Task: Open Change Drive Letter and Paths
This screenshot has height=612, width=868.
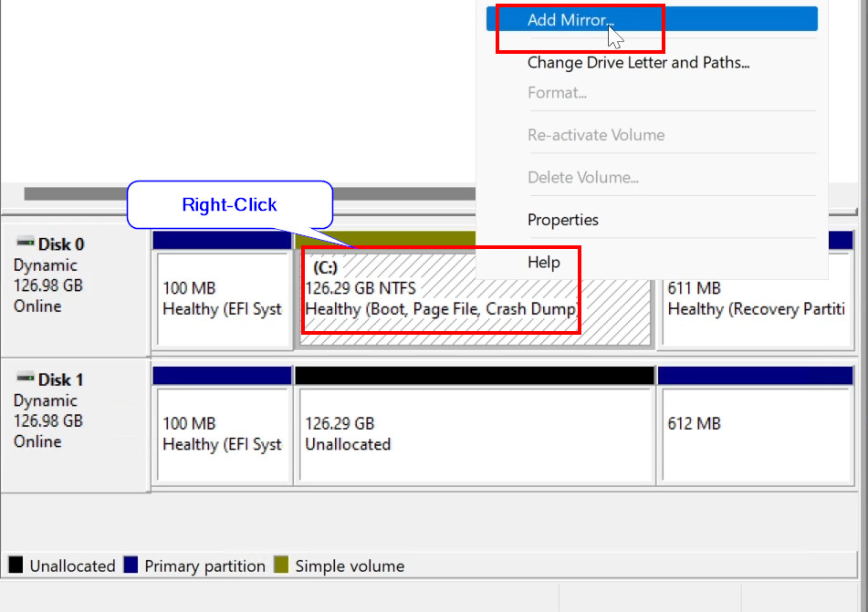Action: [x=638, y=63]
